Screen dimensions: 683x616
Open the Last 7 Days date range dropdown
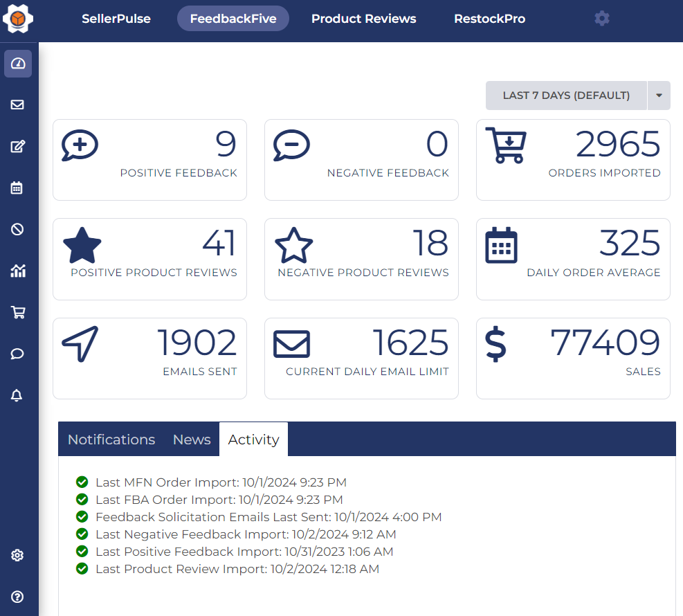click(566, 95)
